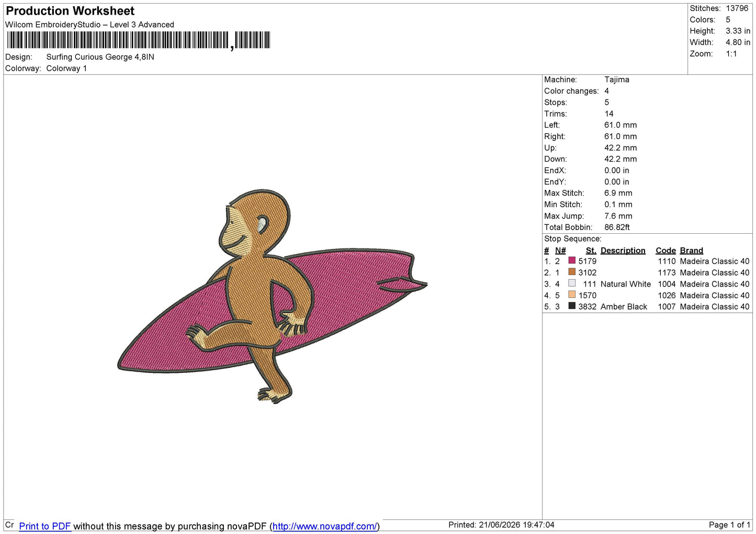
Task: Click the code 1007 in Amber Black row
Action: pos(667,307)
